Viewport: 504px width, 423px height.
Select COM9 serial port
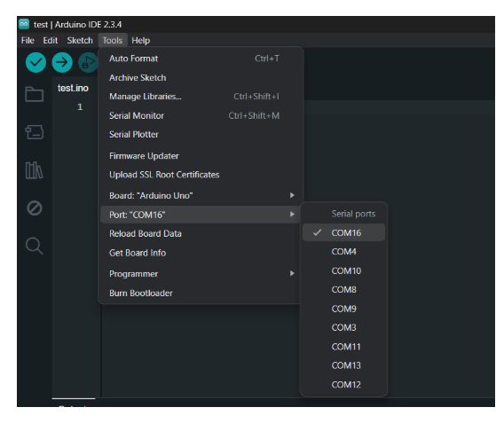pyautogui.click(x=343, y=309)
